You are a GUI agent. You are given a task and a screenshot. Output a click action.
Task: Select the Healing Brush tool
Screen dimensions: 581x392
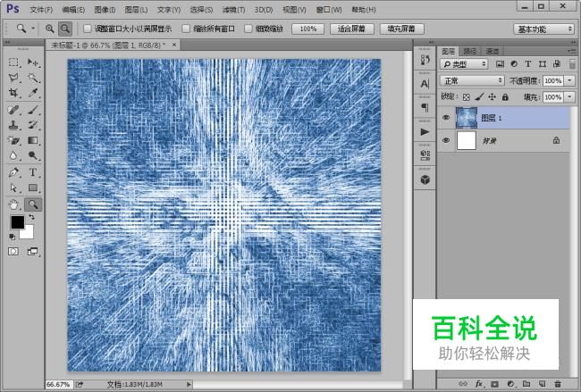coord(13,110)
